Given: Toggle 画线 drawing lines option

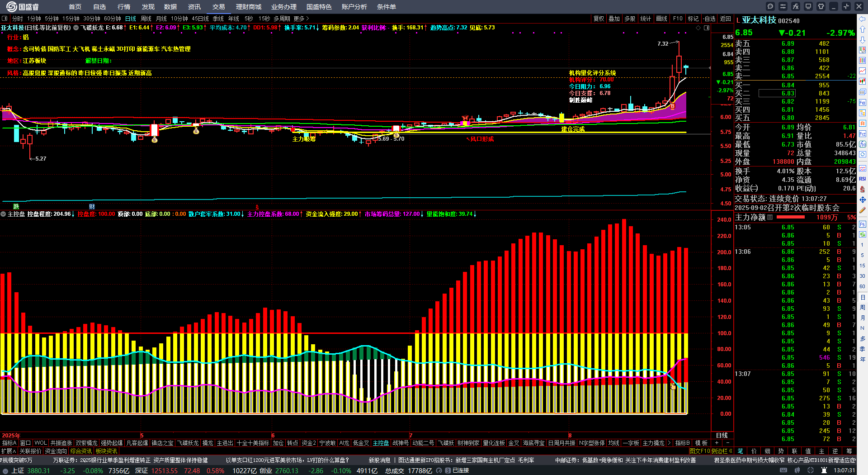Looking at the screenshot, I should (x=662, y=19).
